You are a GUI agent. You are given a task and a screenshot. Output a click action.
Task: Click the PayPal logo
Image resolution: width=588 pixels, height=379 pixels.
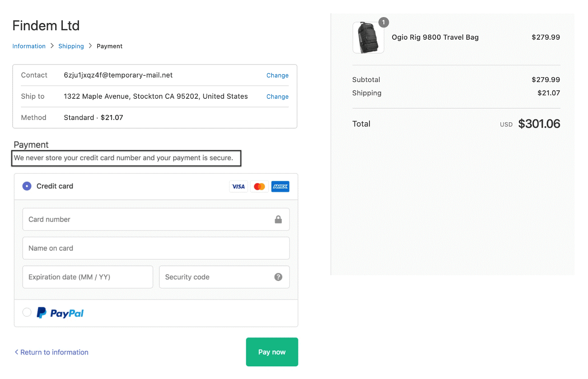pos(60,313)
